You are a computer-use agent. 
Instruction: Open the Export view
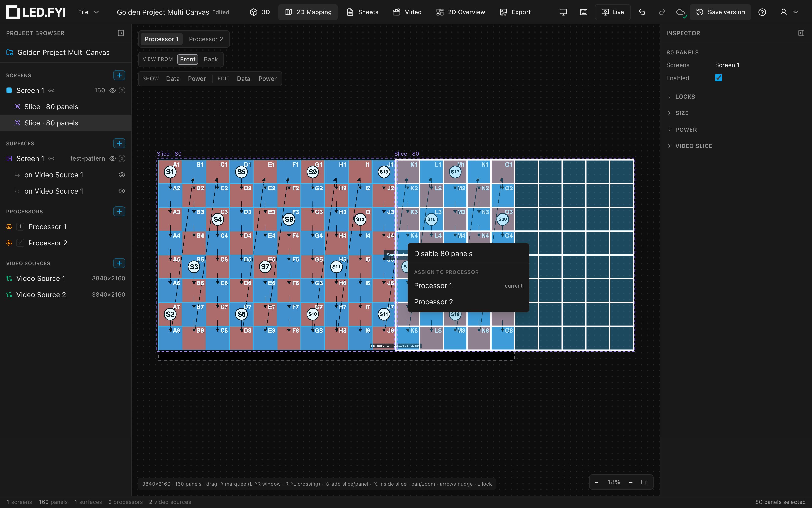(515, 12)
